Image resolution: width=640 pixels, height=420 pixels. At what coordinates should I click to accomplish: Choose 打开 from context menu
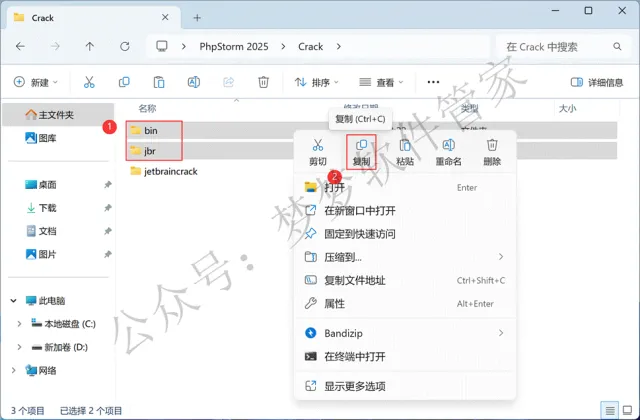pyautogui.click(x=405, y=187)
